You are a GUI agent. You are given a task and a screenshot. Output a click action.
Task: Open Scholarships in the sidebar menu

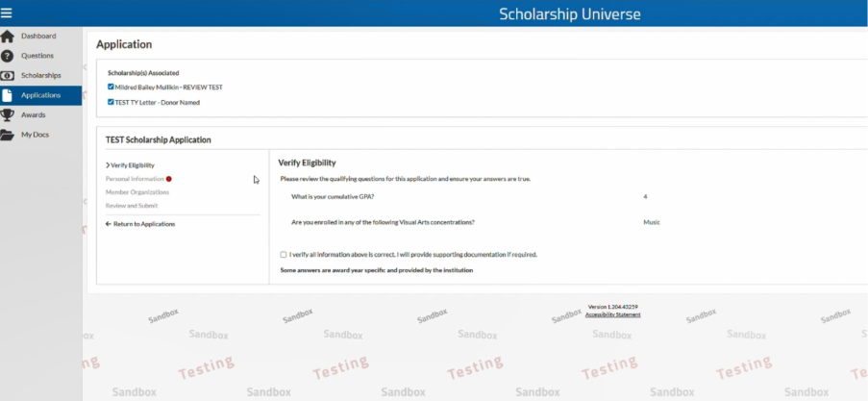[x=41, y=75]
